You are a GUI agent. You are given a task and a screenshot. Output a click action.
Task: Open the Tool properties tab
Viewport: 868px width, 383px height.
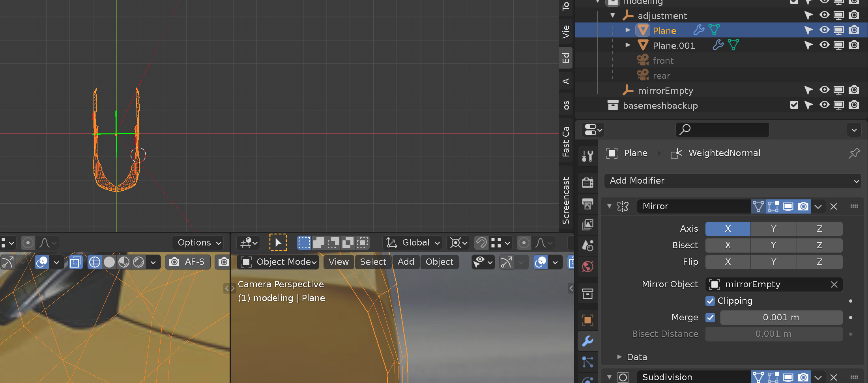[587, 156]
